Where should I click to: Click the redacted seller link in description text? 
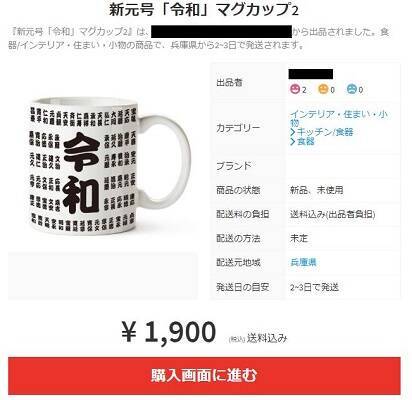coord(222,31)
